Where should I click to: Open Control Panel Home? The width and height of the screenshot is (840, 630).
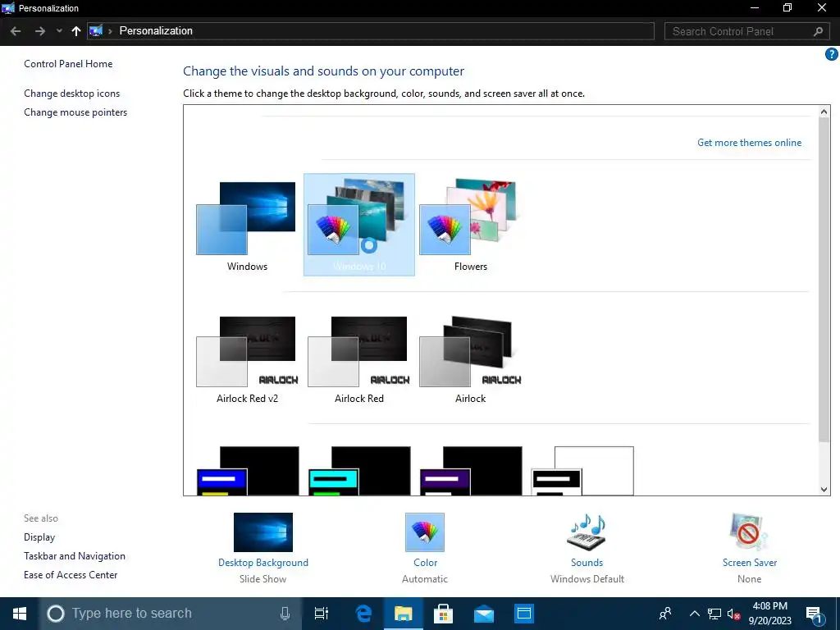[68, 64]
